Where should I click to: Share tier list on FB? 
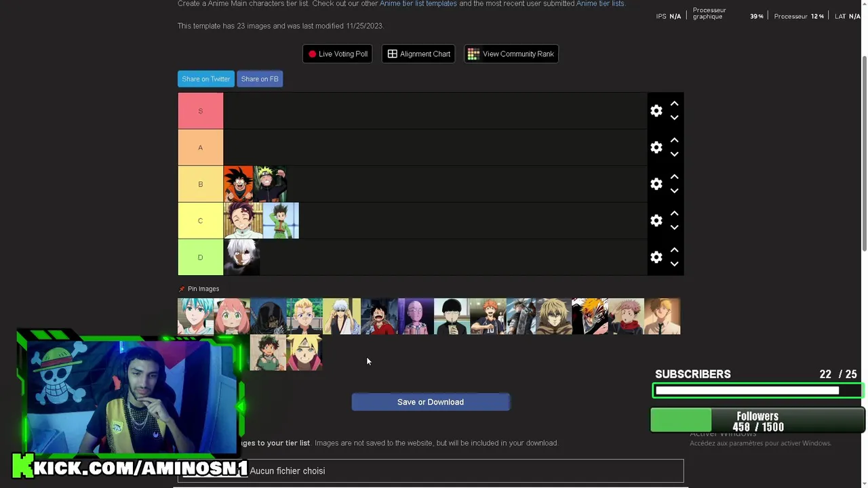point(260,79)
